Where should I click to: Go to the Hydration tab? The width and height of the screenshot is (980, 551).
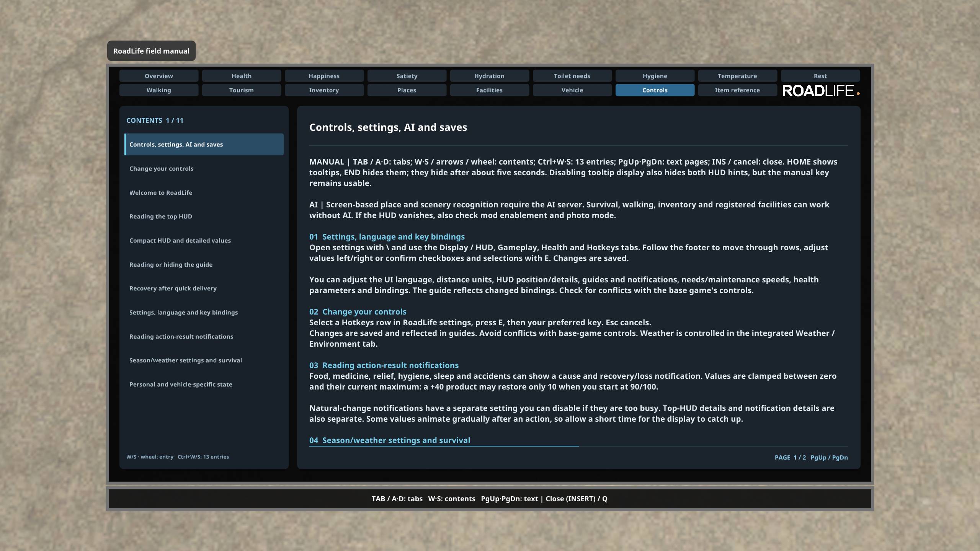490,76
